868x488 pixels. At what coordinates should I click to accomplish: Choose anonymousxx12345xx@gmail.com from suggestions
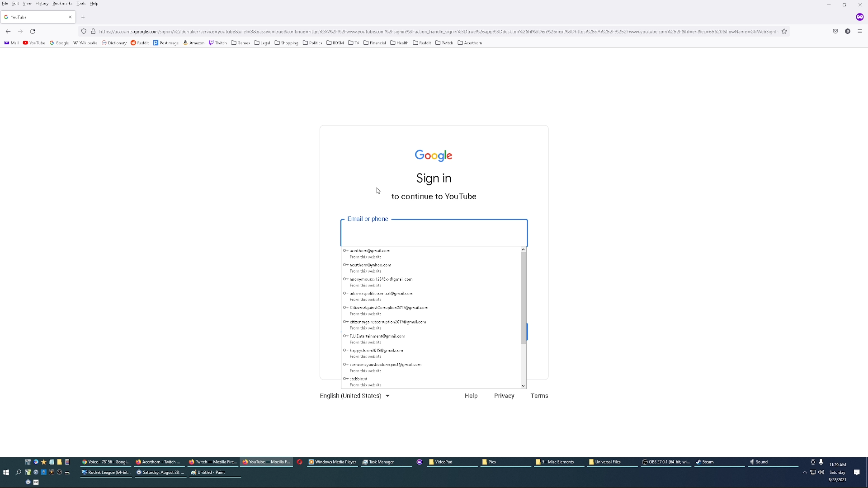tap(431, 282)
